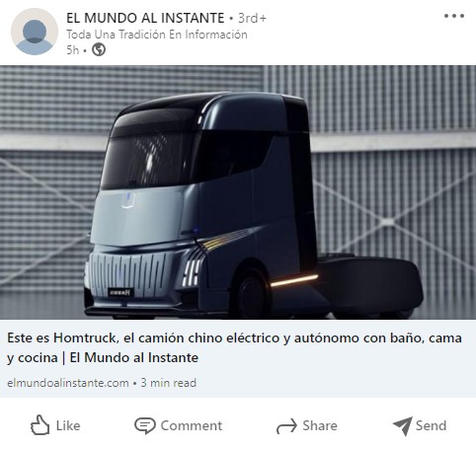Click the elmundoalinstante.com source domain
The width and height of the screenshot is (476, 450).
point(68,383)
